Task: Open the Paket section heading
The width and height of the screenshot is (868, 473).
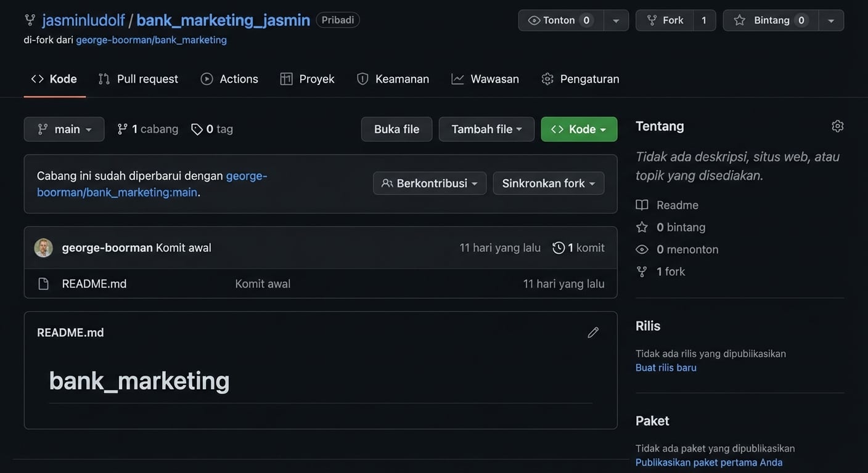Action: (x=652, y=421)
